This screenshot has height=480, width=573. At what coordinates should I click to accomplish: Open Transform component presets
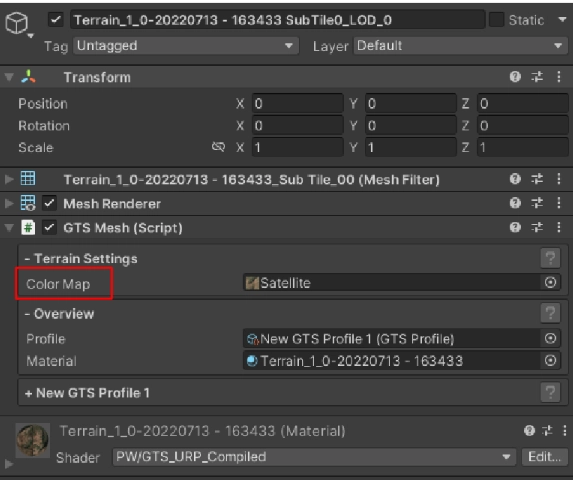[x=537, y=77]
